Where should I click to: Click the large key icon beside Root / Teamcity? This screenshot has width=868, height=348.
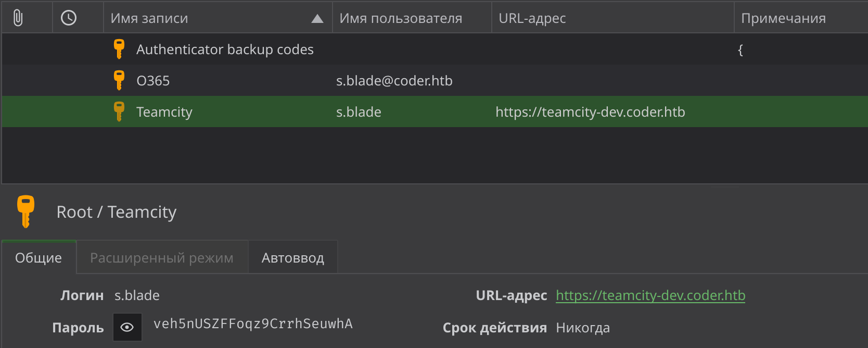[x=25, y=212]
